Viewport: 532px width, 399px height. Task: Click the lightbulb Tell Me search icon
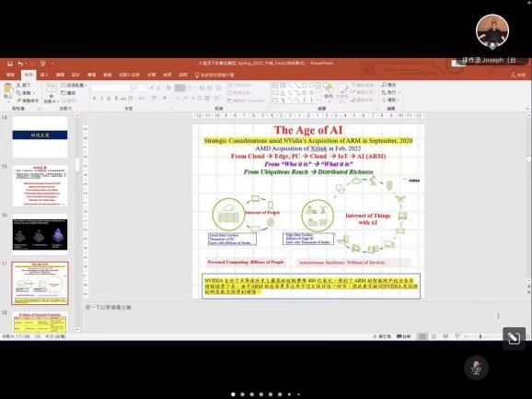197,75
